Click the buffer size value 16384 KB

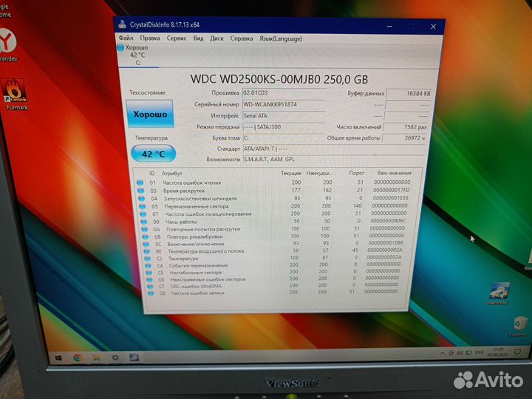(x=409, y=93)
